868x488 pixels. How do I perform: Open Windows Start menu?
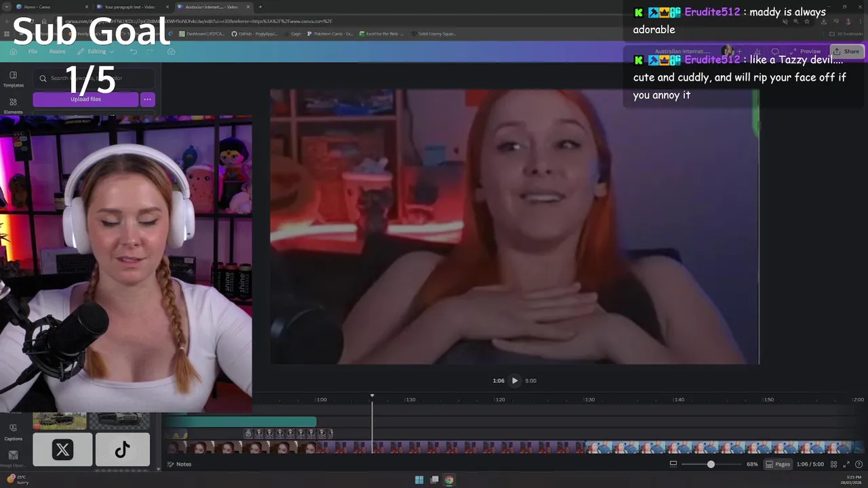click(419, 480)
